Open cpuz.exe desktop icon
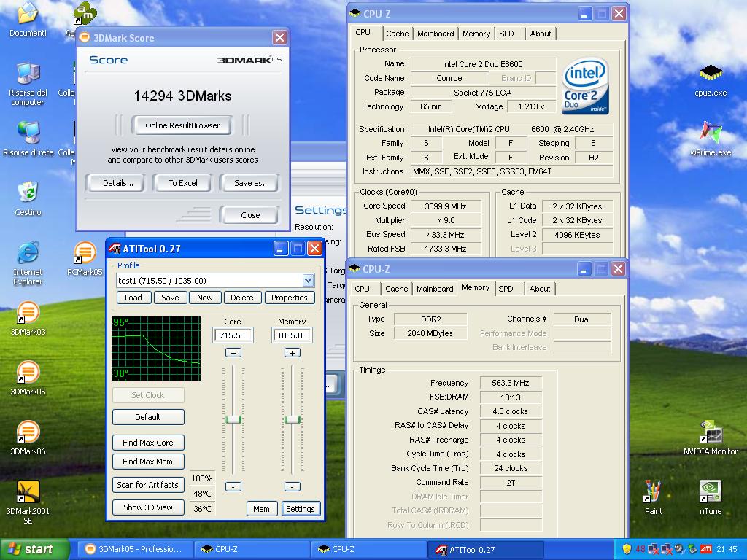Viewport: 747px width, 560px height. [x=711, y=80]
